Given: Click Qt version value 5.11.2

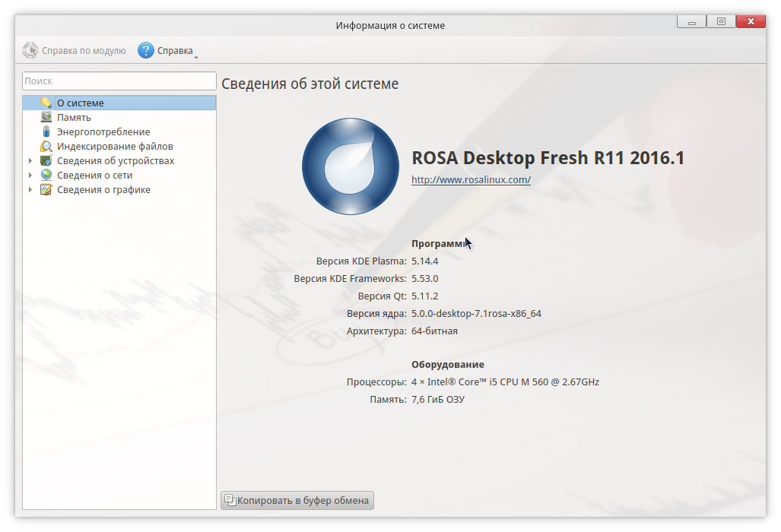Looking at the screenshot, I should click(x=425, y=296).
